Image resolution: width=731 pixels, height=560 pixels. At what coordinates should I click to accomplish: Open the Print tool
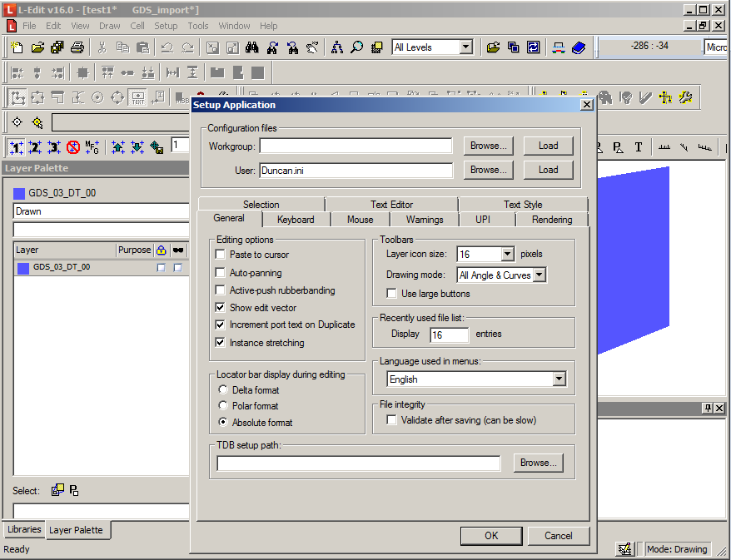point(77,47)
